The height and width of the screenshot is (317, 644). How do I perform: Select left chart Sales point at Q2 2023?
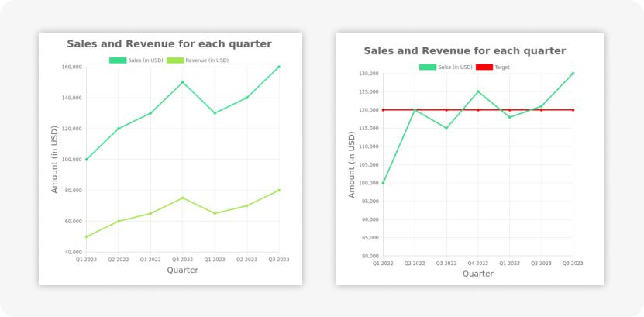247,98
